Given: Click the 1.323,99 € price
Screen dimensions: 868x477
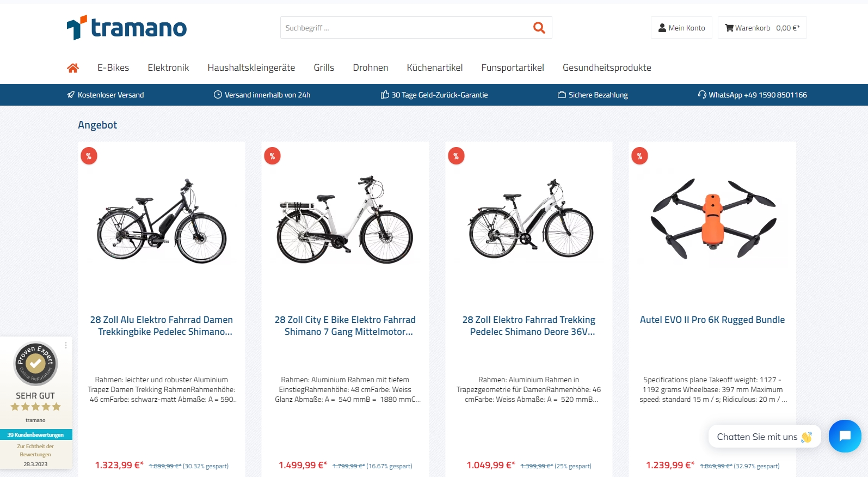Looking at the screenshot, I should coord(119,465).
